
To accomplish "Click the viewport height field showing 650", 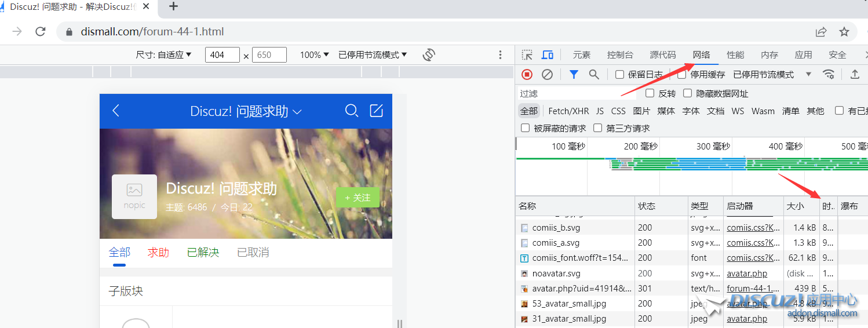I will coord(269,55).
